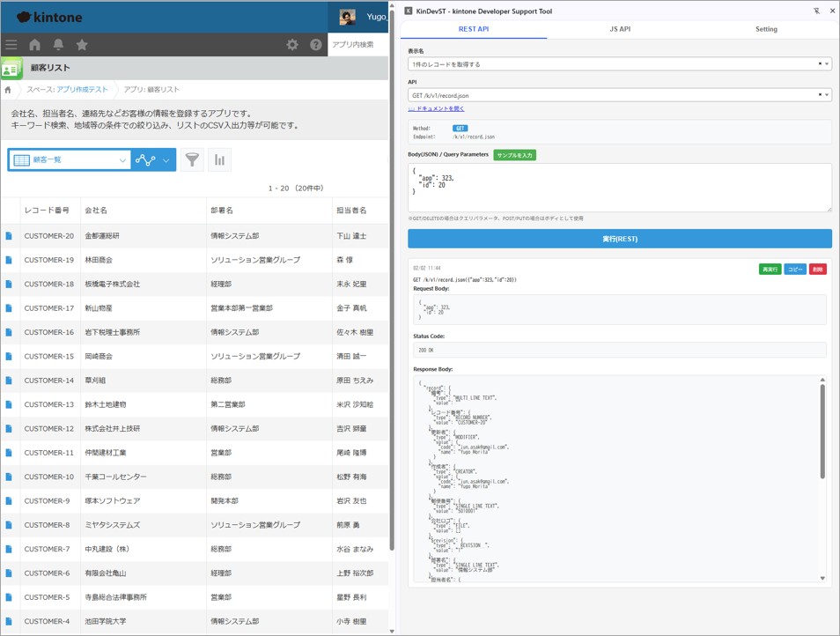Unpin the KinDevST panel with the pin icon
This screenshot has width=840, height=636.
816,11
